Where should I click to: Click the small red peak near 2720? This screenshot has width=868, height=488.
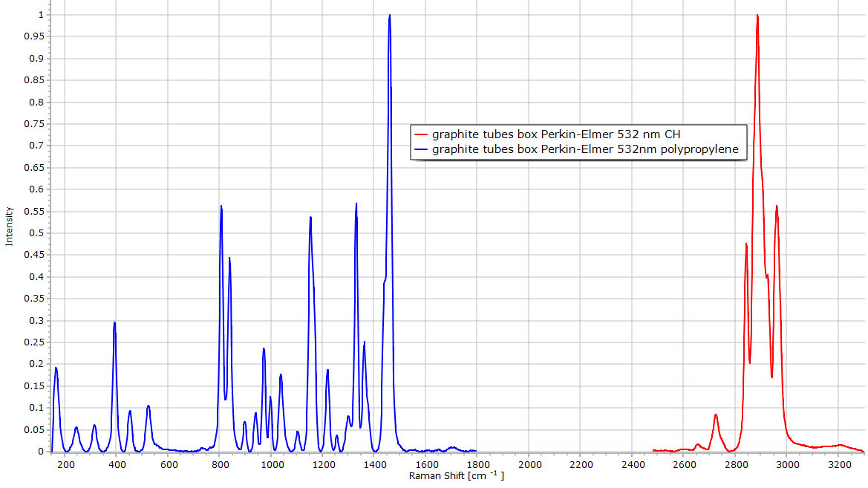point(716,415)
